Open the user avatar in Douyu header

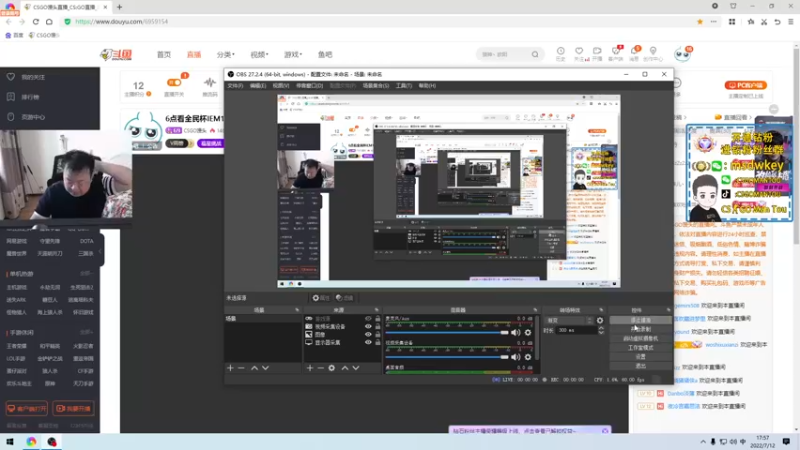click(x=682, y=54)
